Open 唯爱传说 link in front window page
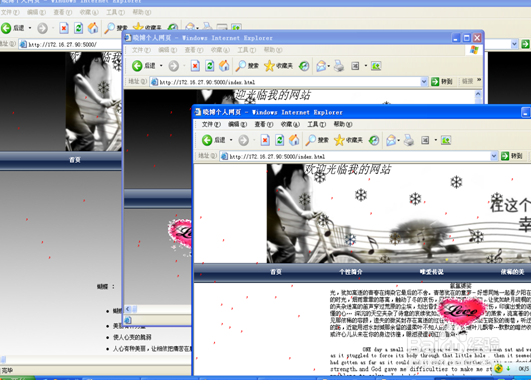Screen dimensions: 531x380 tap(431, 272)
